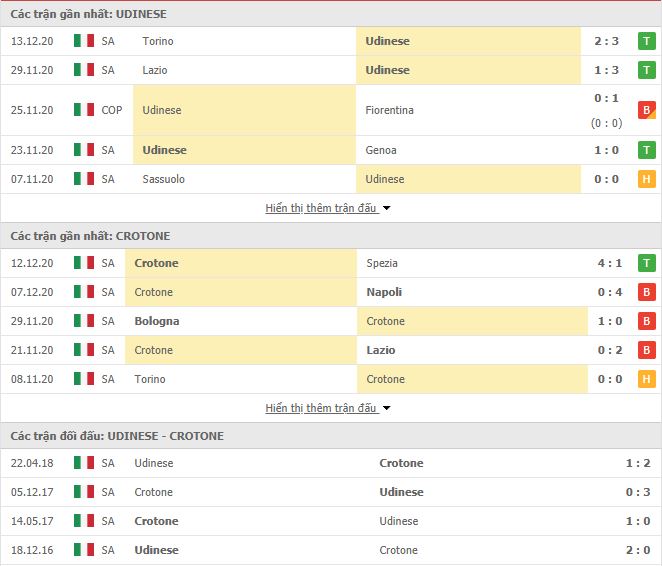662x566 pixels.
Task: Click the Italy flag on 25.11.20 COP row
Action: click(84, 110)
